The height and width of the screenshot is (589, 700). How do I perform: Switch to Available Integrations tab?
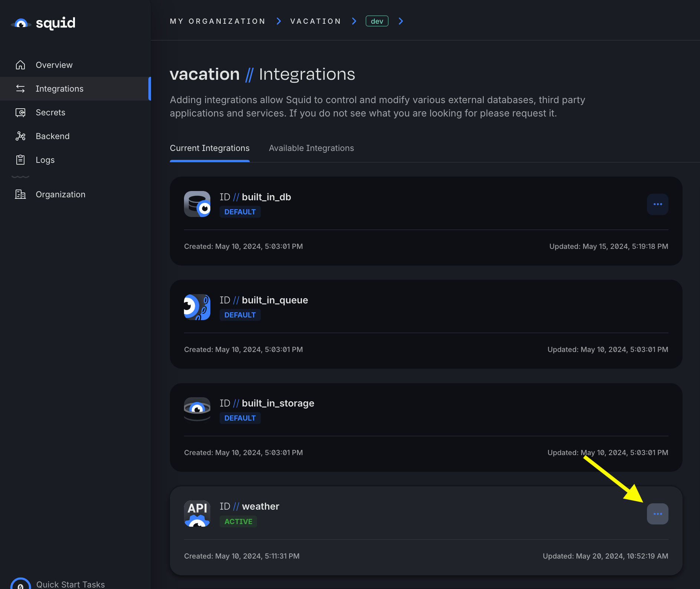tap(311, 148)
